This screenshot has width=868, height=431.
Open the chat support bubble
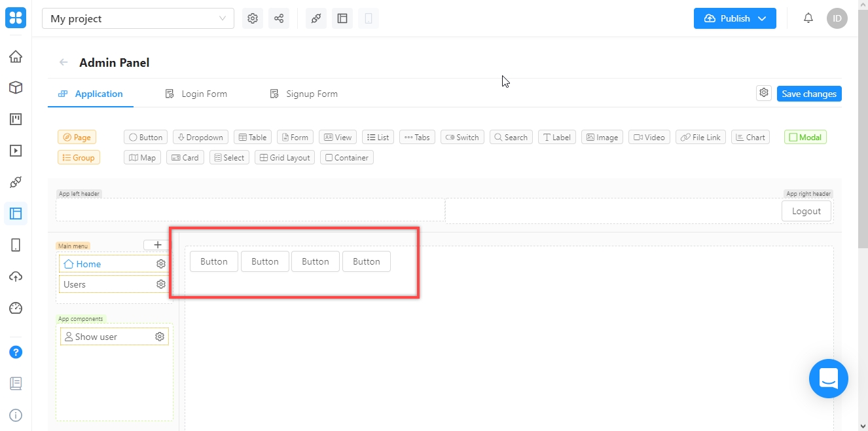(x=828, y=379)
